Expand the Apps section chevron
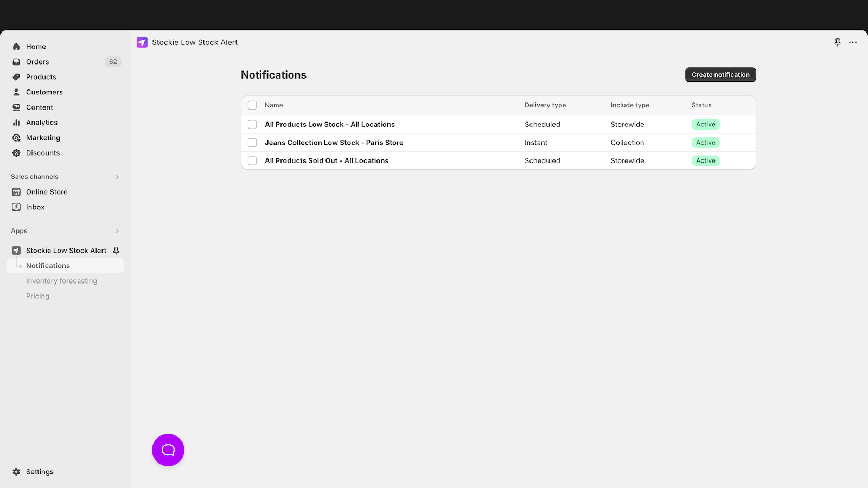The image size is (868, 488). pyautogui.click(x=117, y=231)
